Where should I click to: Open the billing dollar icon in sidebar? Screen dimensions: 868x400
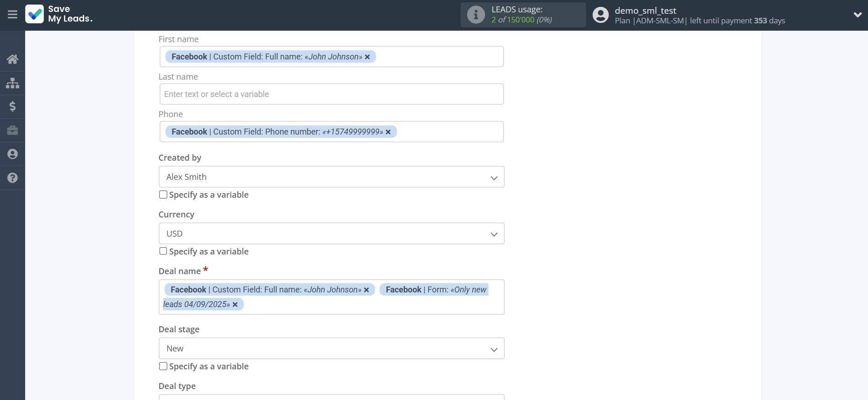click(x=12, y=107)
